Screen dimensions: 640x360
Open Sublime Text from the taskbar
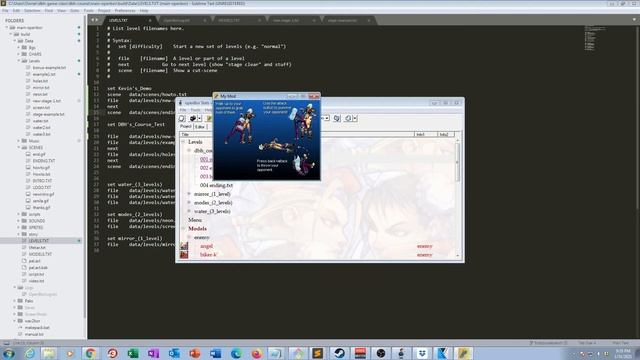pos(318,353)
